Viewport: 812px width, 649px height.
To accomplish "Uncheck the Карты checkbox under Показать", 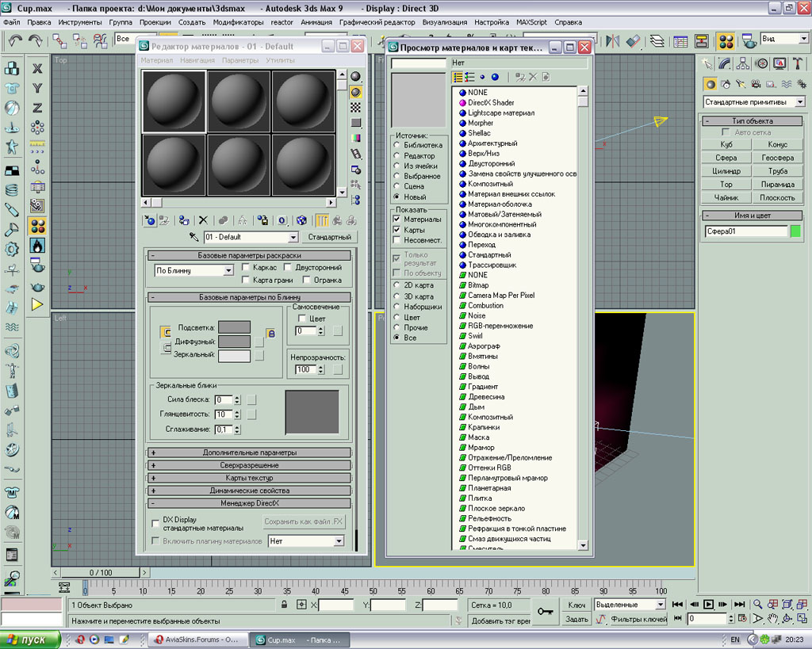I will pyautogui.click(x=397, y=230).
